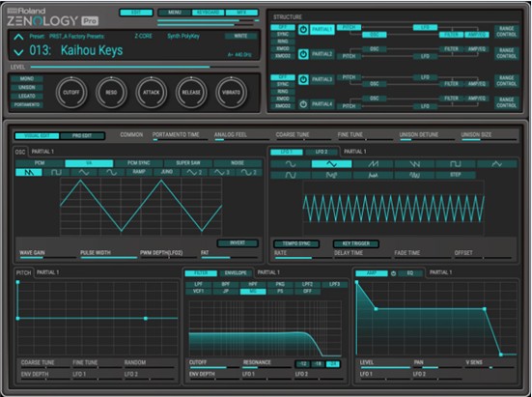The width and height of the screenshot is (532, 397).
Task: Turn the CUTOFF knob
Action: click(x=71, y=93)
